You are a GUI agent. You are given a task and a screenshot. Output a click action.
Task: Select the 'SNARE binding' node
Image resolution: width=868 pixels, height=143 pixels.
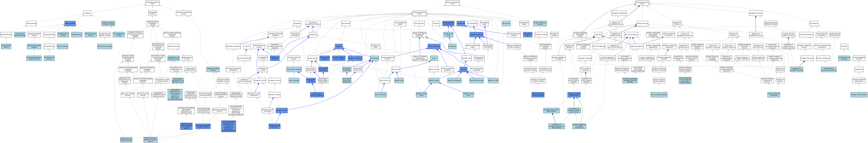pos(77,34)
